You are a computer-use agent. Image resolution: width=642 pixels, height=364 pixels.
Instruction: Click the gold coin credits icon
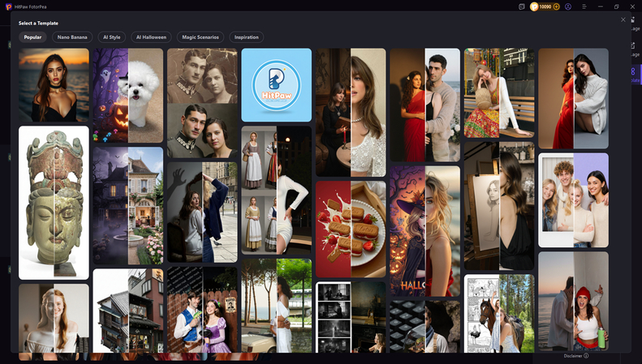[x=534, y=6]
